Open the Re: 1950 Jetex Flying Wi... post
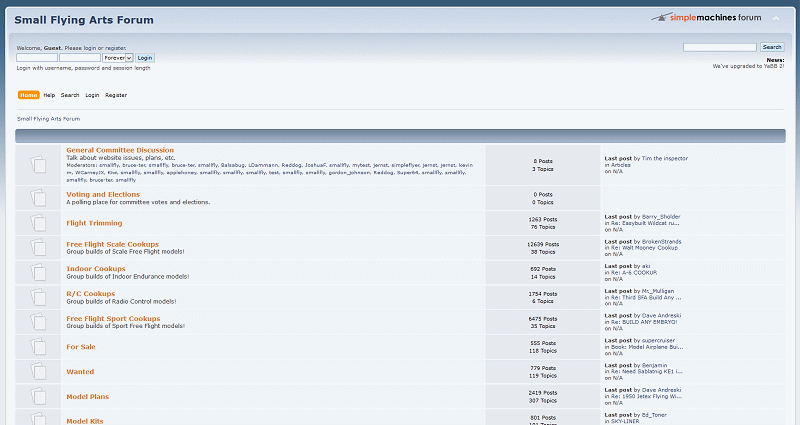The height and width of the screenshot is (425, 800). pos(646,396)
